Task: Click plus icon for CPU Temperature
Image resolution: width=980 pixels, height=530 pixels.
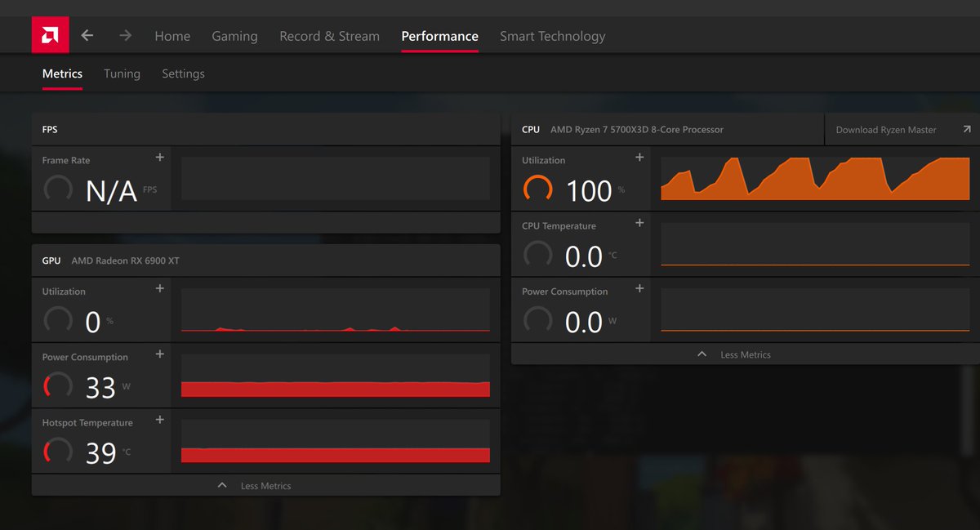Action: [x=639, y=223]
